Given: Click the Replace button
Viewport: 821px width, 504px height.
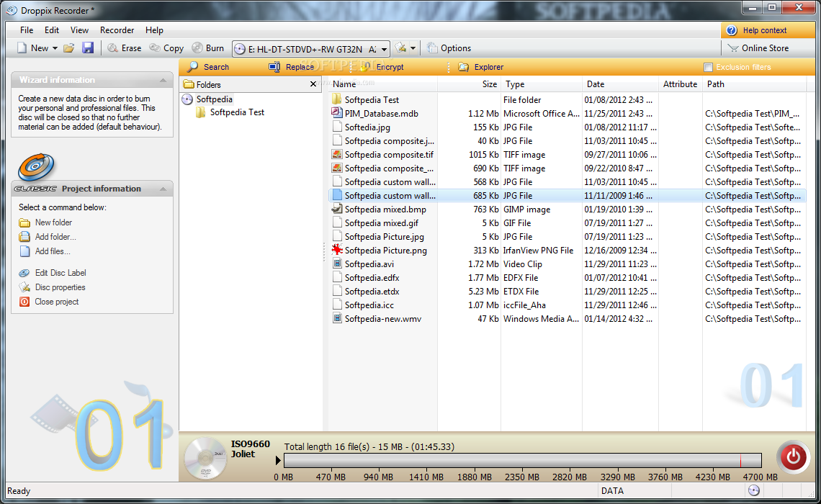Looking at the screenshot, I should [x=291, y=67].
